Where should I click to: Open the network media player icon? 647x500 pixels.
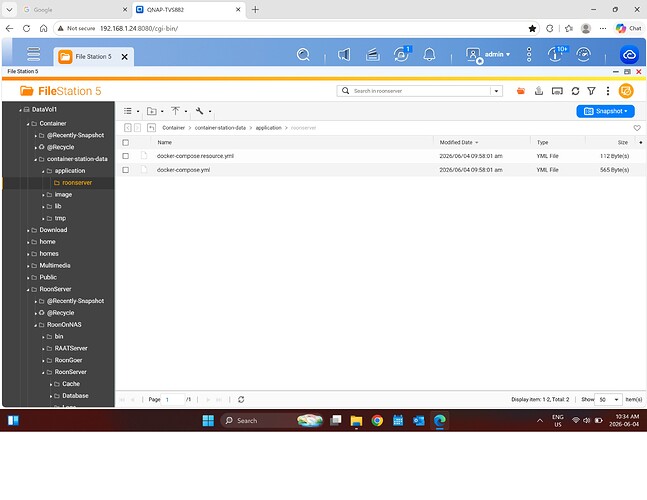click(557, 91)
